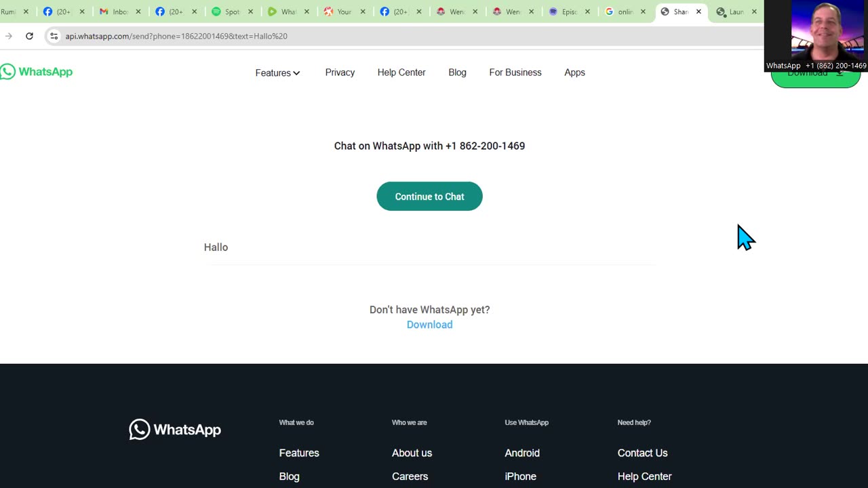The width and height of the screenshot is (868, 488).
Task: Reload the page with the refresh icon
Action: tap(29, 36)
